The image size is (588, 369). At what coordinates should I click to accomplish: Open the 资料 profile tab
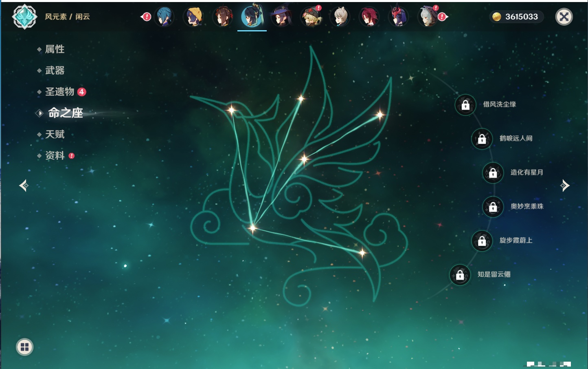55,155
